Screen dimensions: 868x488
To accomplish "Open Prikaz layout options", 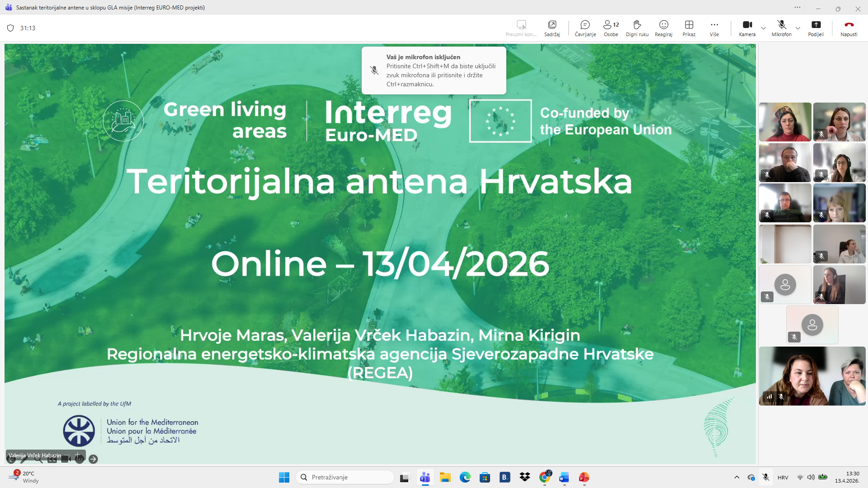I will 689,28.
